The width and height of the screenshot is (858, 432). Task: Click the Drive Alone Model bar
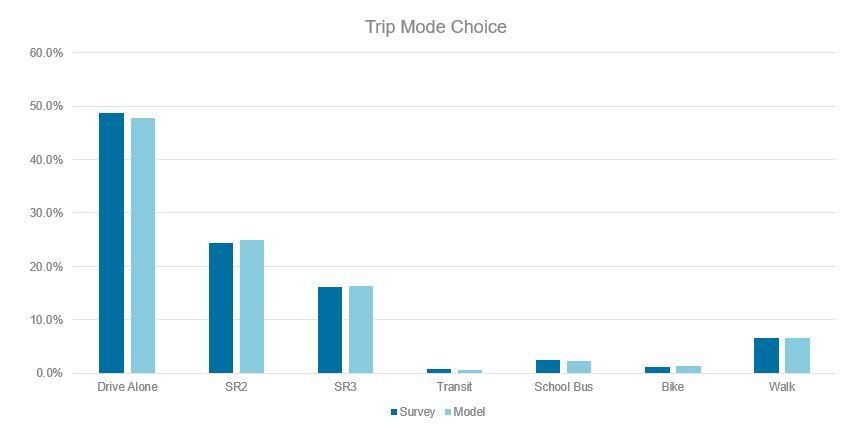143,246
